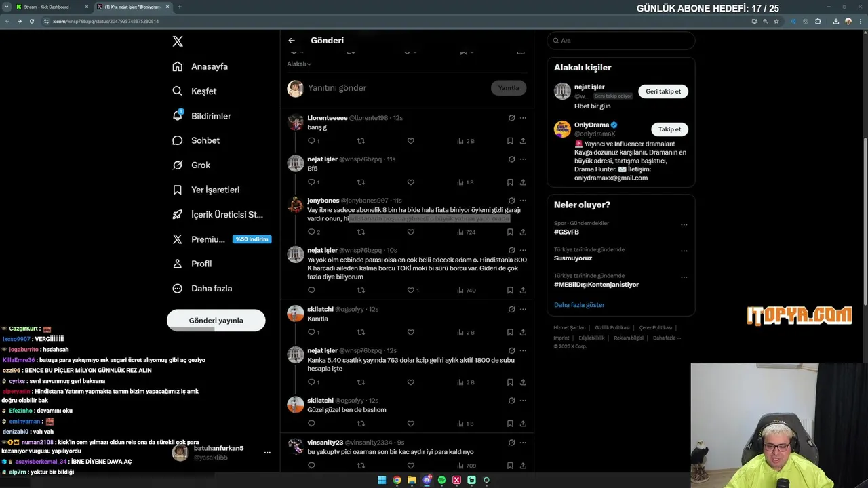Click the Ara search field
868x488 pixels.
pyautogui.click(x=620, y=41)
